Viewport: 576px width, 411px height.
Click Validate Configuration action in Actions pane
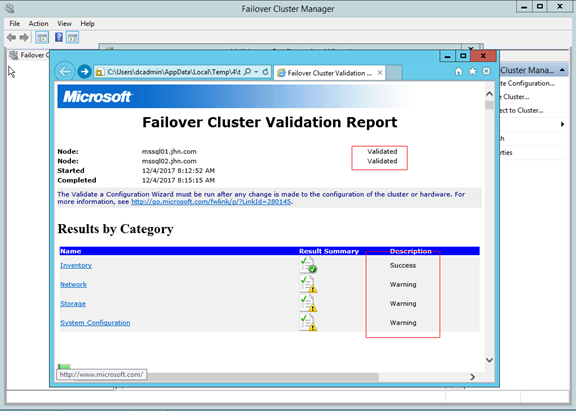527,83
